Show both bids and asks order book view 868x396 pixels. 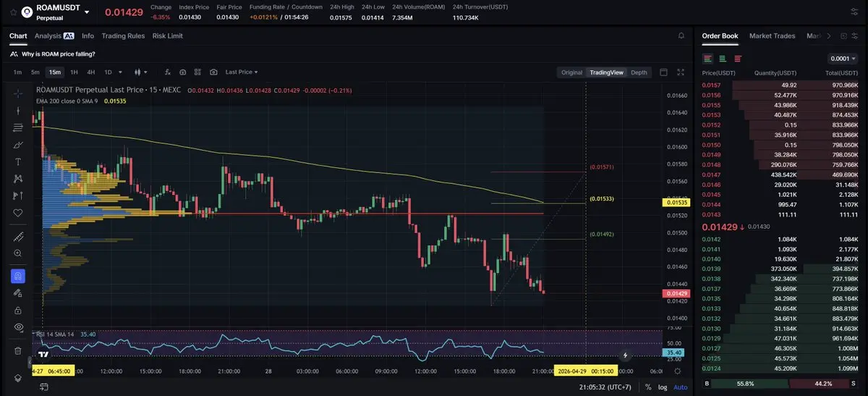coord(707,58)
